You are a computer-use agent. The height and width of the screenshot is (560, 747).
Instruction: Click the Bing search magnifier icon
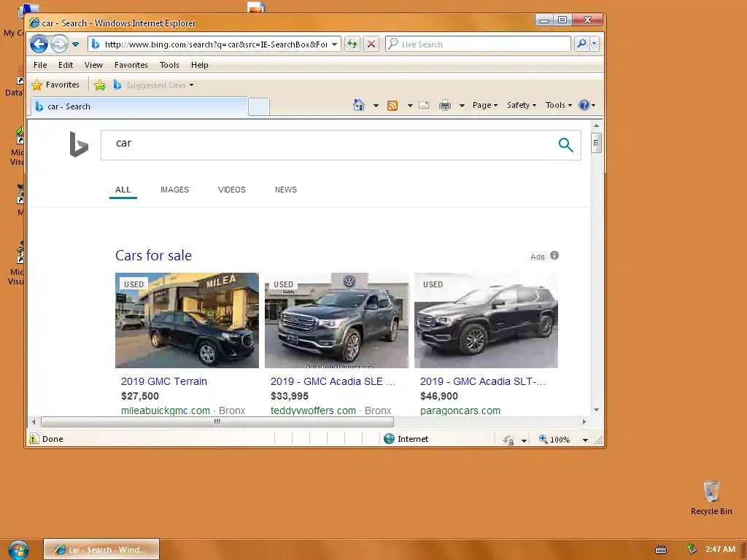tap(565, 145)
